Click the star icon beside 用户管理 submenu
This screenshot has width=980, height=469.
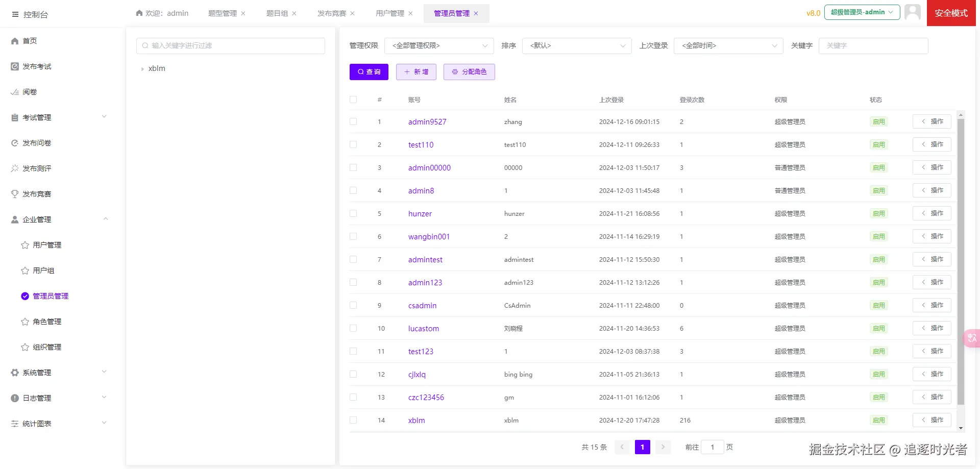click(25, 245)
